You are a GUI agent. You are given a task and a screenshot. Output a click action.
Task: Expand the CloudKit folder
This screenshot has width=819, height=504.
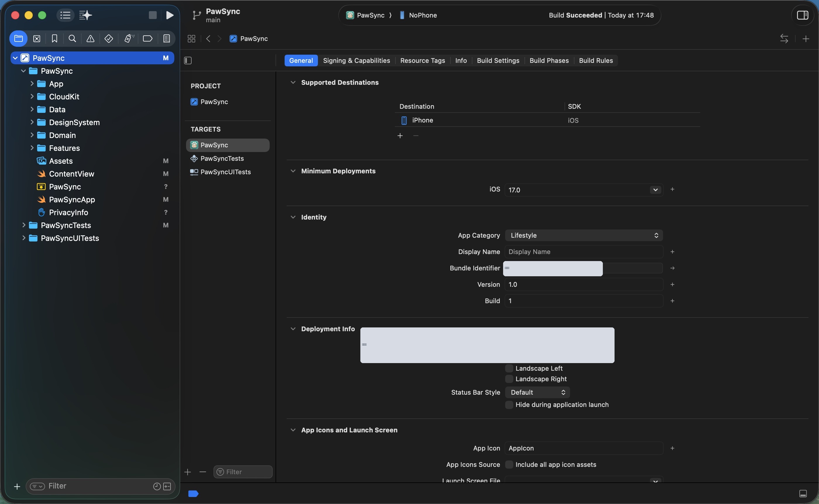[x=32, y=97]
